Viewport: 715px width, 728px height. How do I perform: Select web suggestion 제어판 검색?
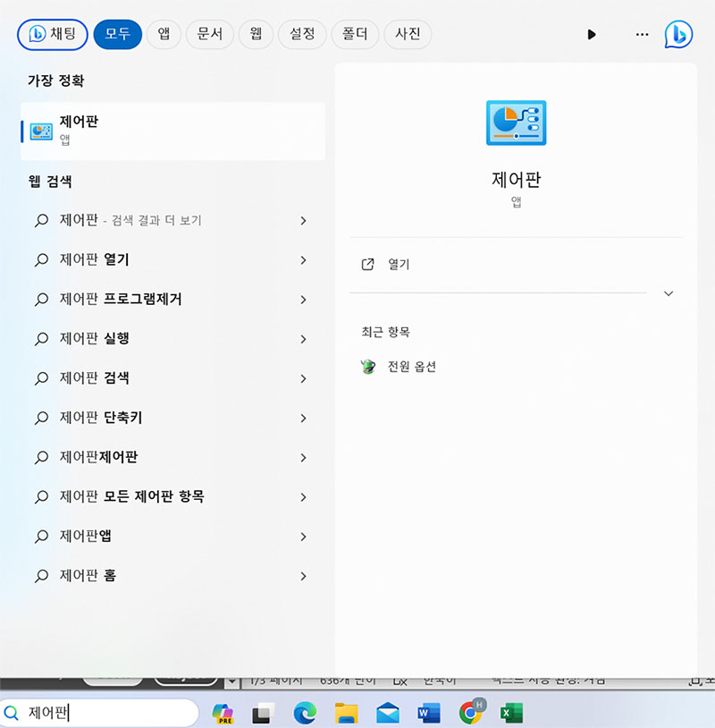pyautogui.click(x=172, y=378)
